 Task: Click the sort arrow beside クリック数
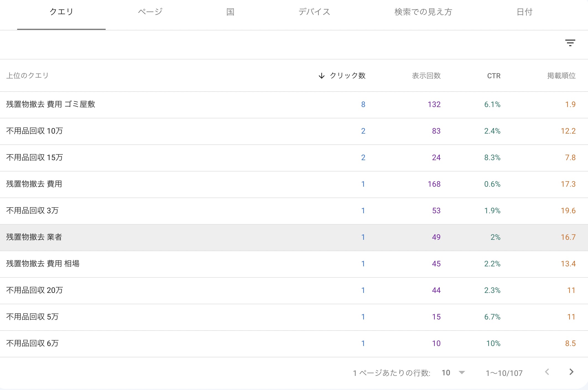tap(321, 76)
